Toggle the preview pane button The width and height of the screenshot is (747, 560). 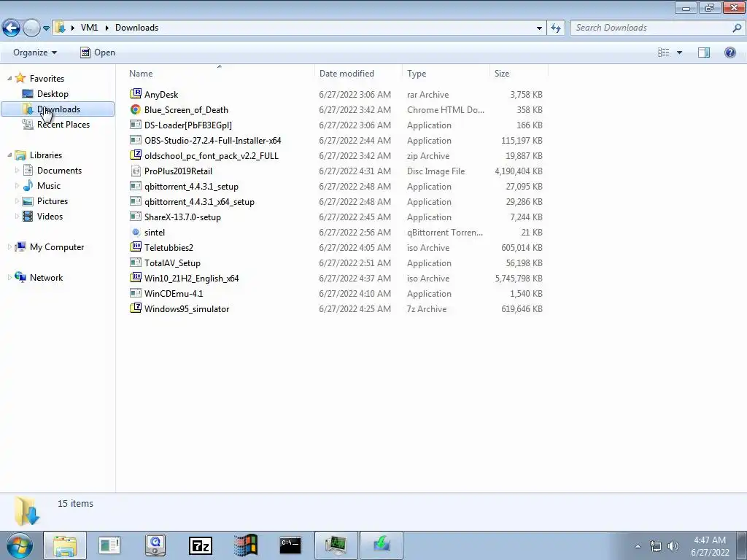(x=704, y=52)
